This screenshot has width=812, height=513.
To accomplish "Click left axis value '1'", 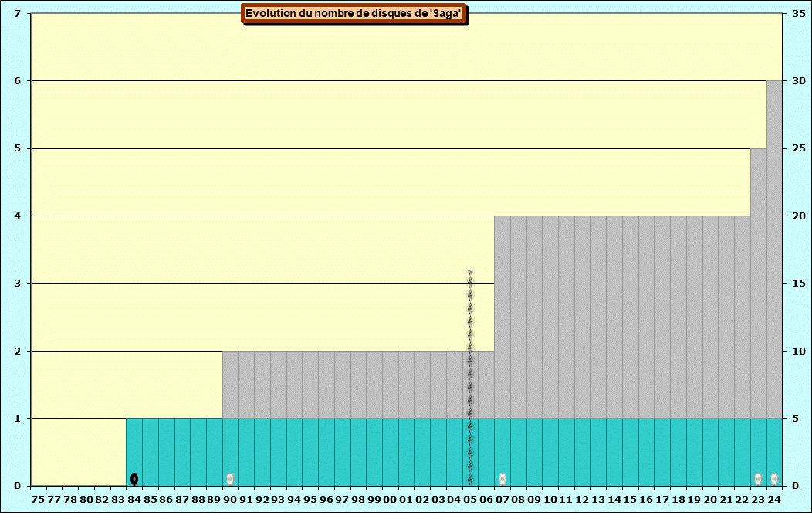I will click(x=18, y=419).
